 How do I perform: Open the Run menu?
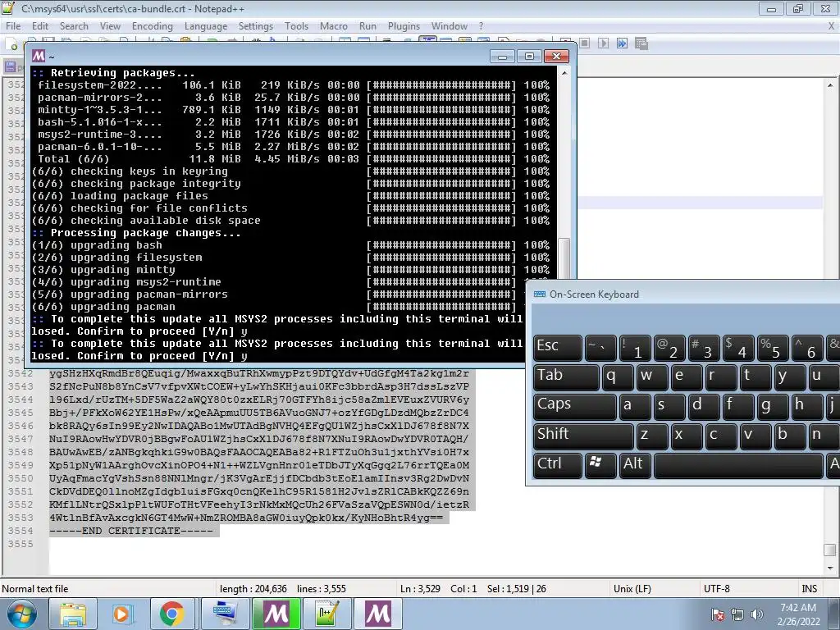tap(367, 25)
